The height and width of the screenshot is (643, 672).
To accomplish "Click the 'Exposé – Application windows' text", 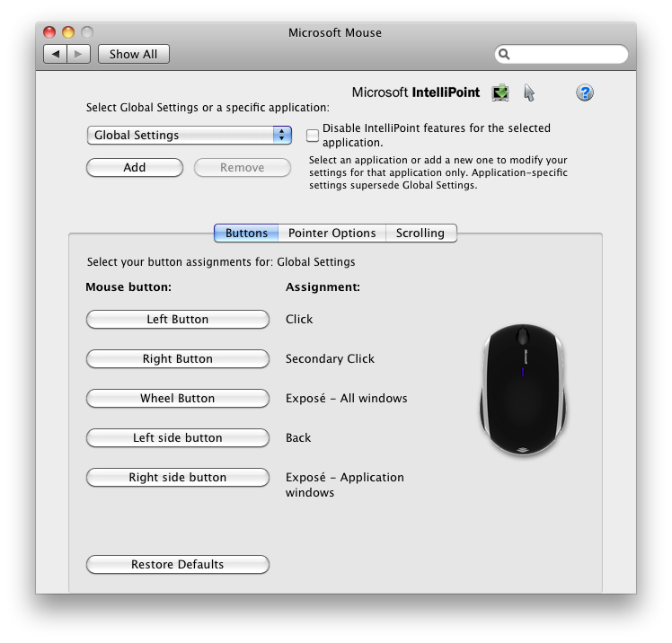I will (345, 485).
